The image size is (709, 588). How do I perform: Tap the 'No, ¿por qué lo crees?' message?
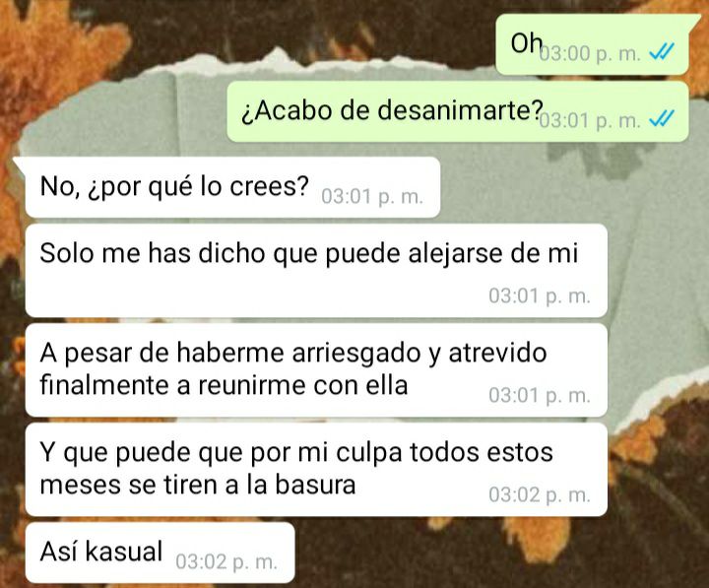tap(232, 187)
